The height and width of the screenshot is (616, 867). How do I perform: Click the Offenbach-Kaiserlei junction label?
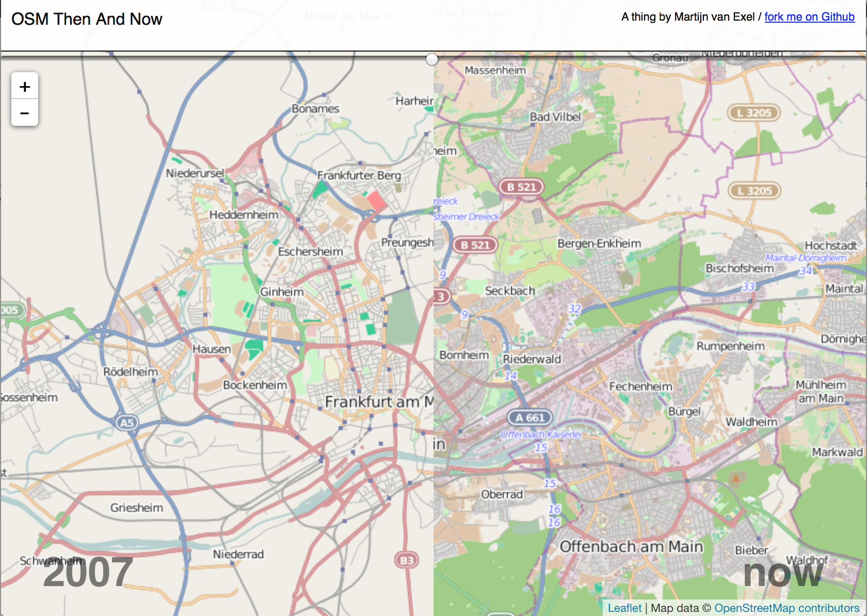(541, 434)
